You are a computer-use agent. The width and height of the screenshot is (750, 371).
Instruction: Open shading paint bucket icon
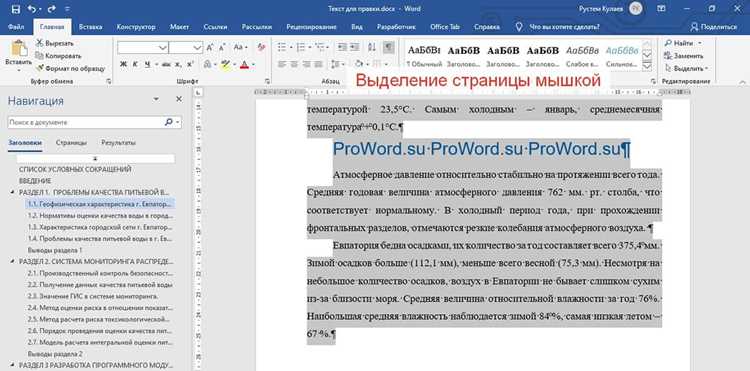[x=359, y=64]
